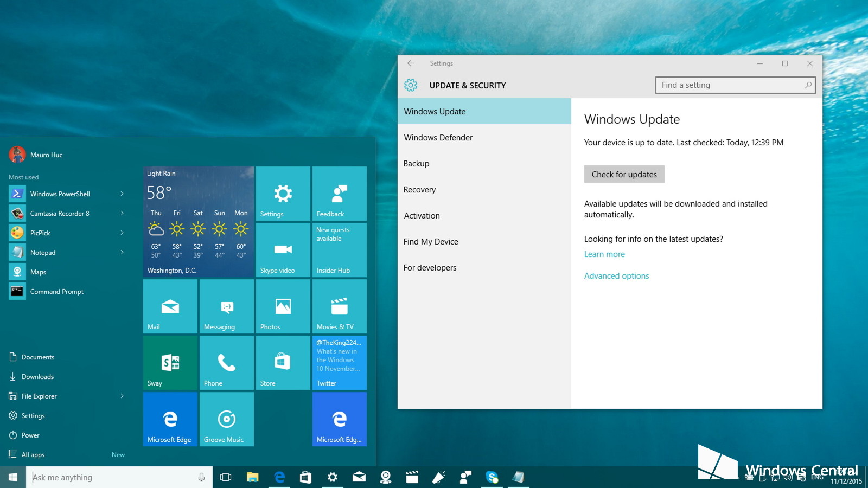Click the Cortana microphone icon

click(x=201, y=477)
